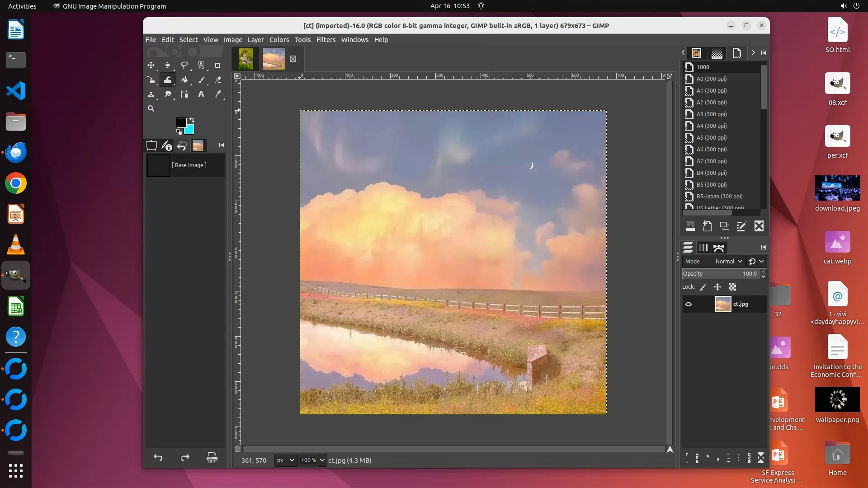Click the swap foreground/background colors arrow
Screen dimensions: 868x488
point(192,120)
